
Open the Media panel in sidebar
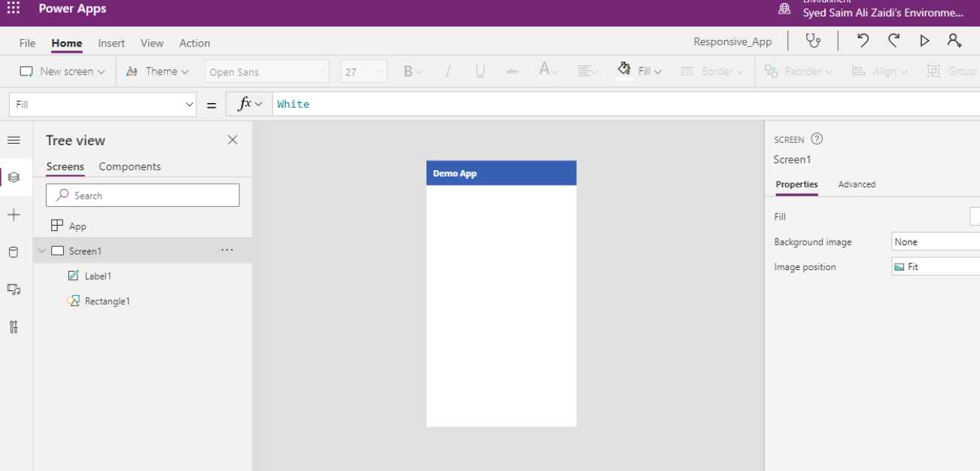point(14,290)
